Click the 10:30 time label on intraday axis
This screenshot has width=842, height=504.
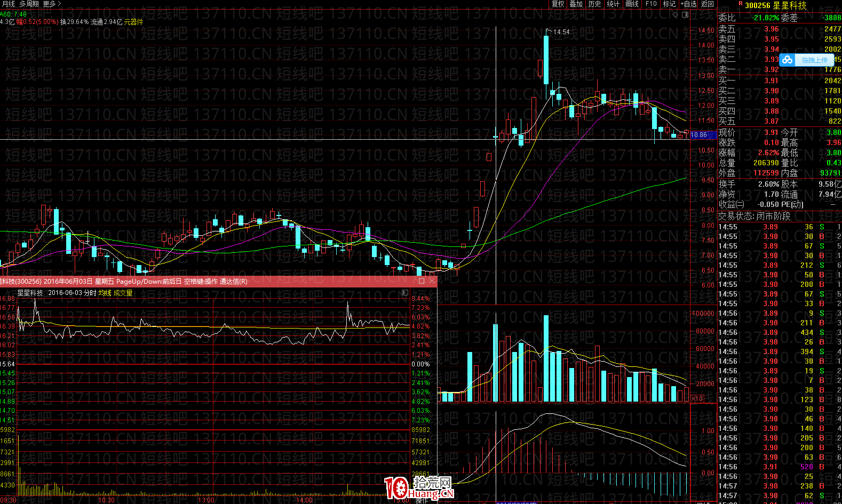point(106,500)
